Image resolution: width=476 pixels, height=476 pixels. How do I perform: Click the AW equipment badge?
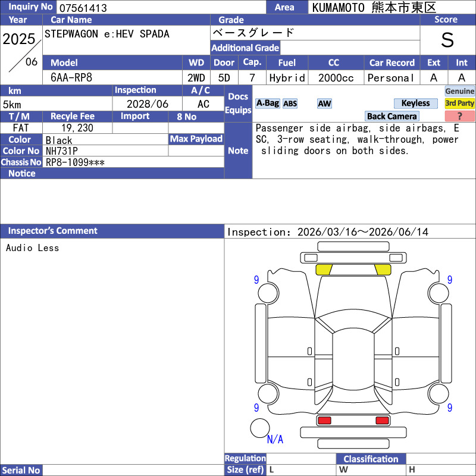[324, 104]
